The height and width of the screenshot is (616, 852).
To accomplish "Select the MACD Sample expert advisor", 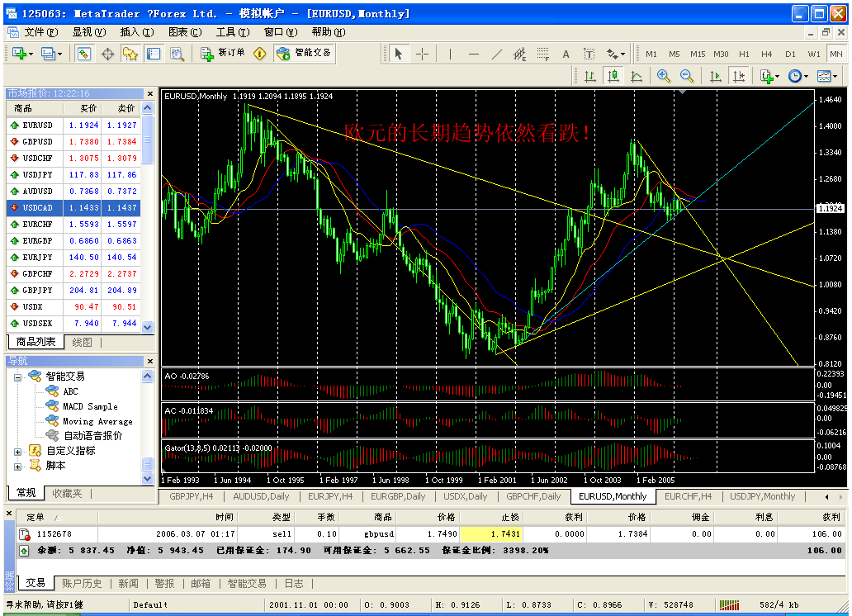I will 90,407.
